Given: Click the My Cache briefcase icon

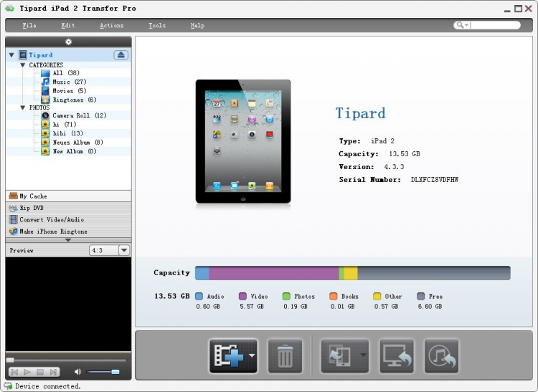Looking at the screenshot, I should pyautogui.click(x=14, y=196).
